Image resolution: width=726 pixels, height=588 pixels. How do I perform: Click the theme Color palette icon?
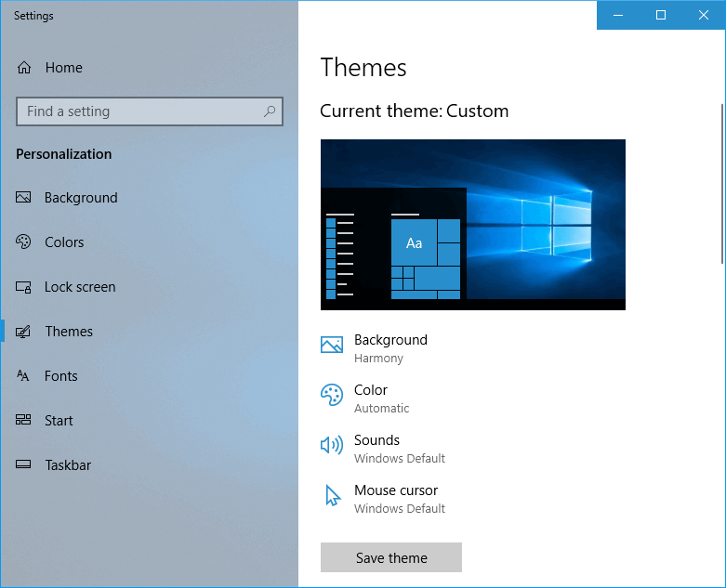332,395
